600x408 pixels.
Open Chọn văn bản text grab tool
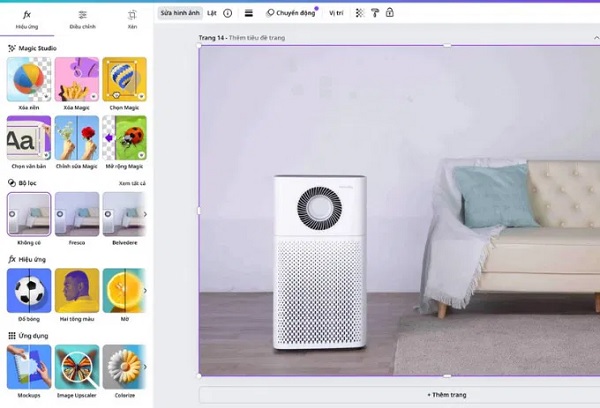tap(28, 137)
